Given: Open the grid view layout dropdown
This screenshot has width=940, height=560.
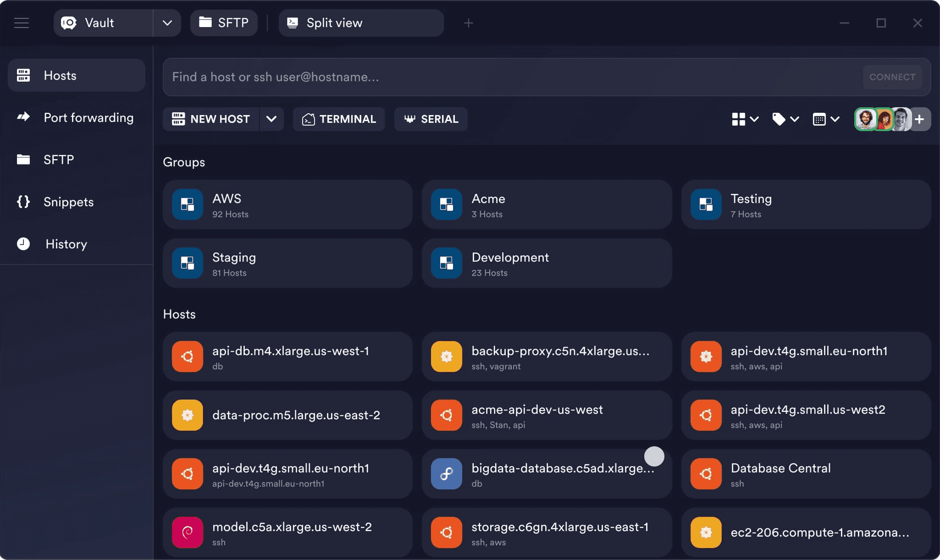Looking at the screenshot, I should [x=744, y=119].
